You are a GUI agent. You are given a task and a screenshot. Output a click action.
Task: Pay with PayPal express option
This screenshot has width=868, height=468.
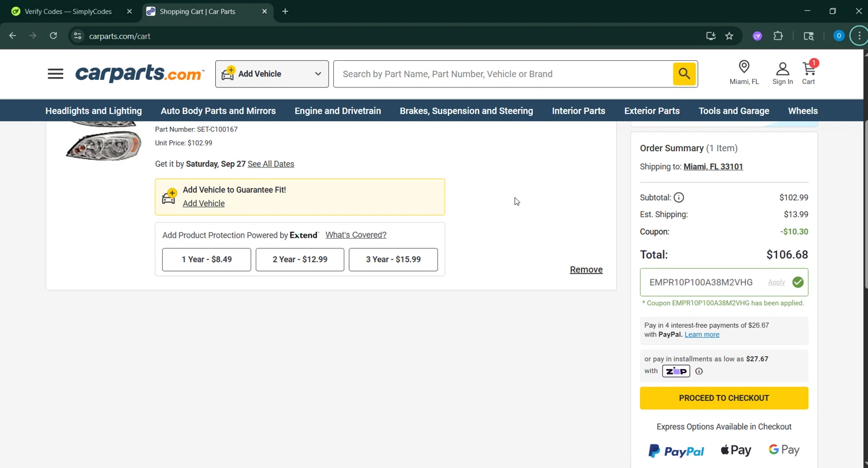point(676,451)
